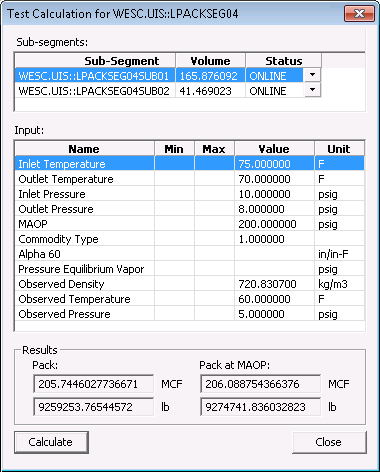Click the Max column header
The width and height of the screenshot is (380, 472).
tap(214, 149)
